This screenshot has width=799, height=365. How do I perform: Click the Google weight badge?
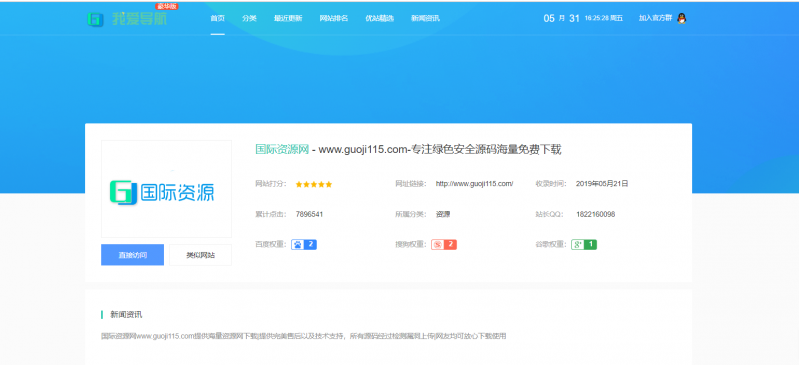[584, 245]
